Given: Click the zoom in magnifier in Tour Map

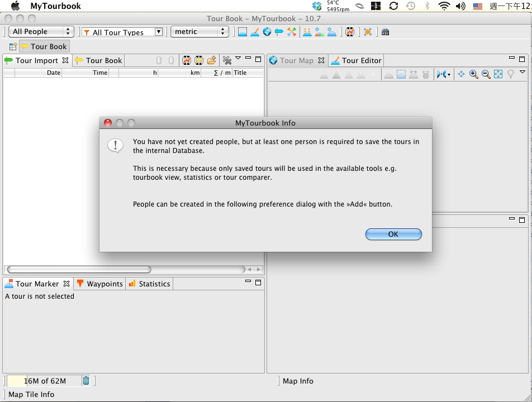Looking at the screenshot, I should [474, 74].
